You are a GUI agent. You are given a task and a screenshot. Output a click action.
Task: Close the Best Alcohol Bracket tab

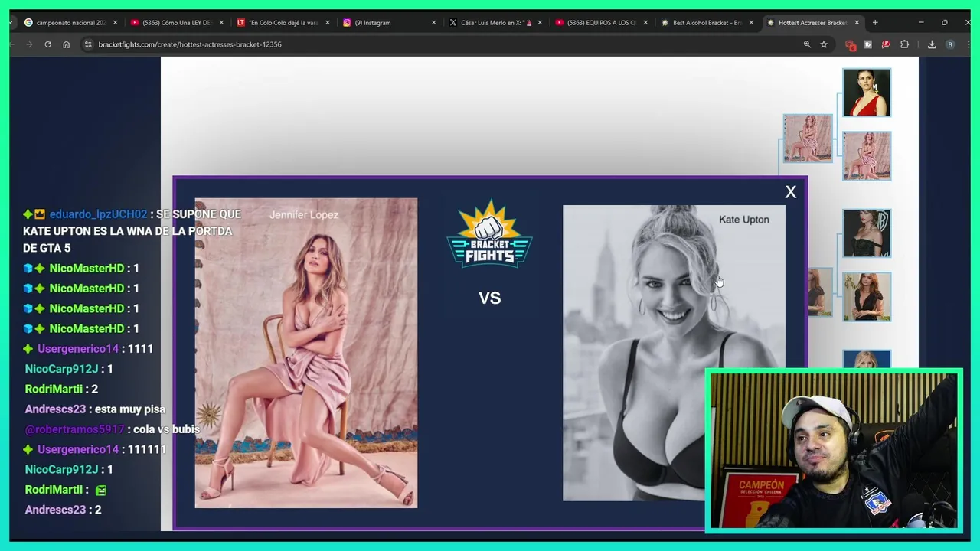tap(751, 23)
